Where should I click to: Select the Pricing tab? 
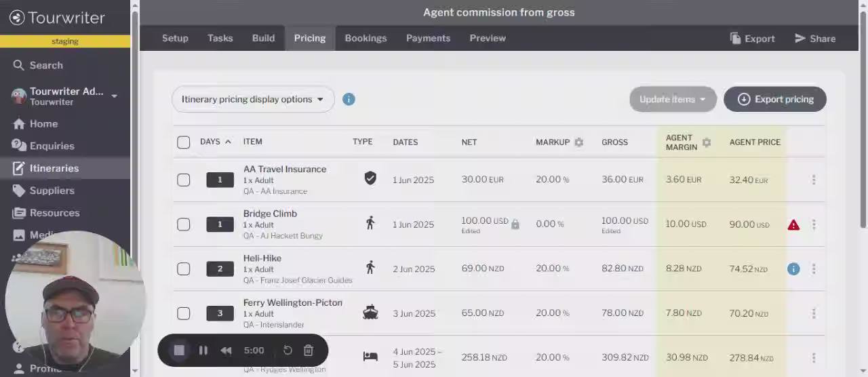(310, 38)
